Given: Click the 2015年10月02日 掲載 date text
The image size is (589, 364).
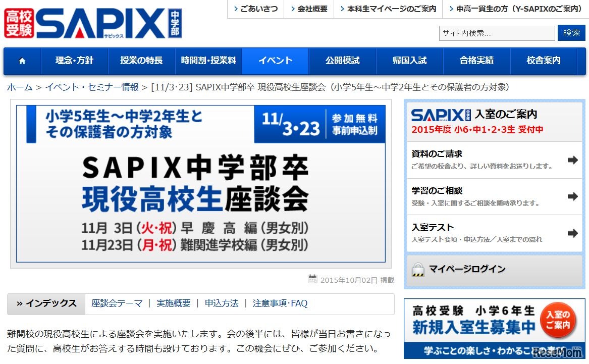Looking at the screenshot, I should pyautogui.click(x=357, y=280).
